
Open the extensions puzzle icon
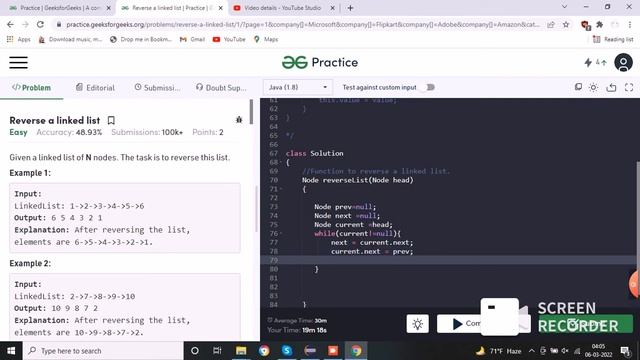pyautogui.click(x=600, y=24)
